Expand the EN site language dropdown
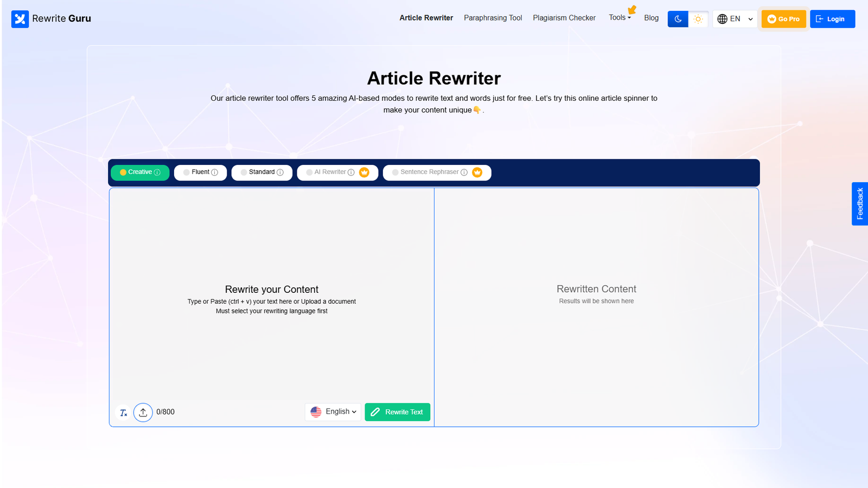868x488 pixels. click(x=735, y=19)
